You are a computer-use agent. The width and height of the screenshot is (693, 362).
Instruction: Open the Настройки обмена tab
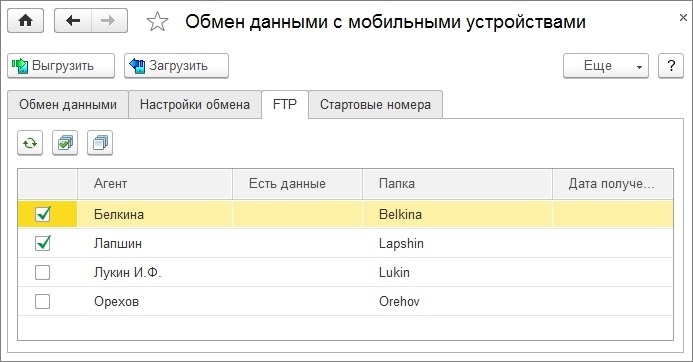tap(195, 105)
